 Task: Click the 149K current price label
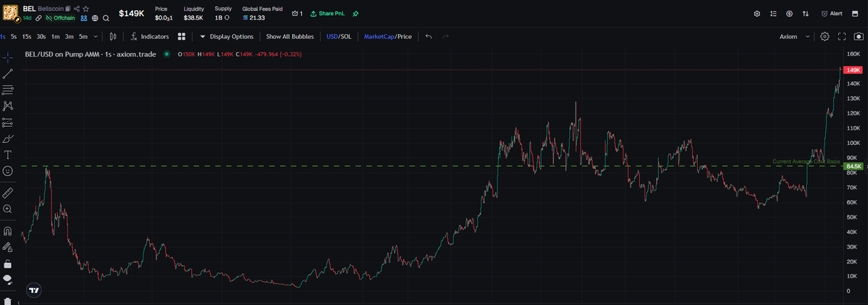854,70
